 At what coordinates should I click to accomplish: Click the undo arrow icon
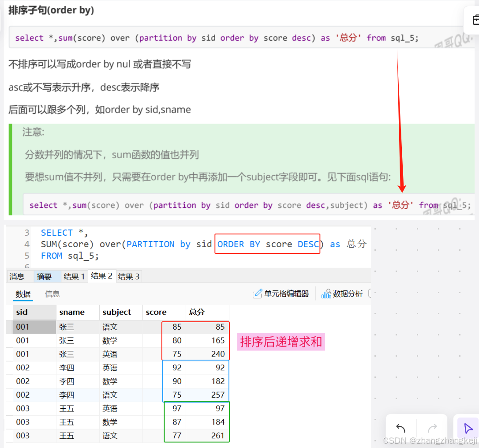[x=400, y=428]
